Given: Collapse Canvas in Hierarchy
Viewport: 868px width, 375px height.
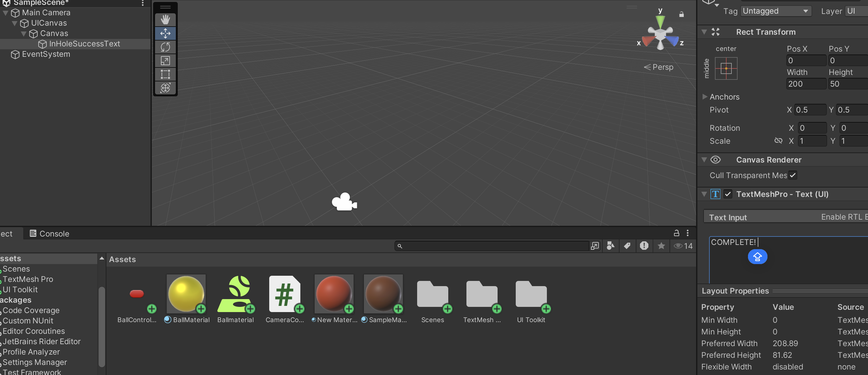Looking at the screenshot, I should 24,34.
